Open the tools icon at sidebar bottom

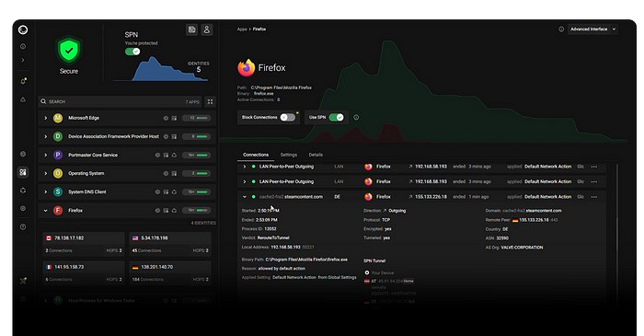[23, 281]
